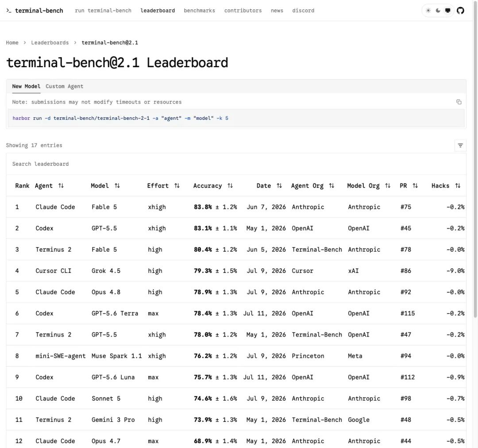This screenshot has height=448, width=478.
Task: Open the leaderboard filter options
Action: pos(460,146)
